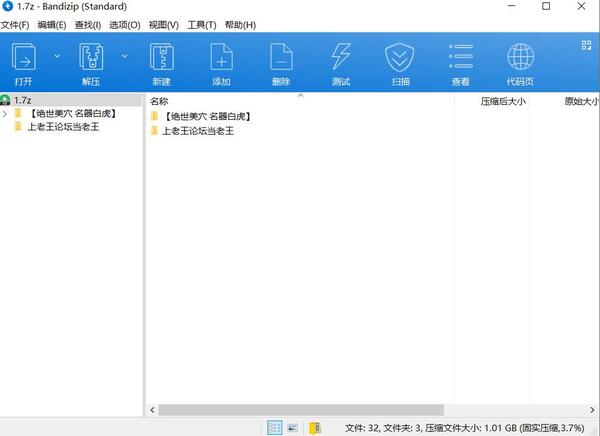The height and width of the screenshot is (436, 600).
Task: Open the dropdown arrow next to 解压
Action: 124,56
